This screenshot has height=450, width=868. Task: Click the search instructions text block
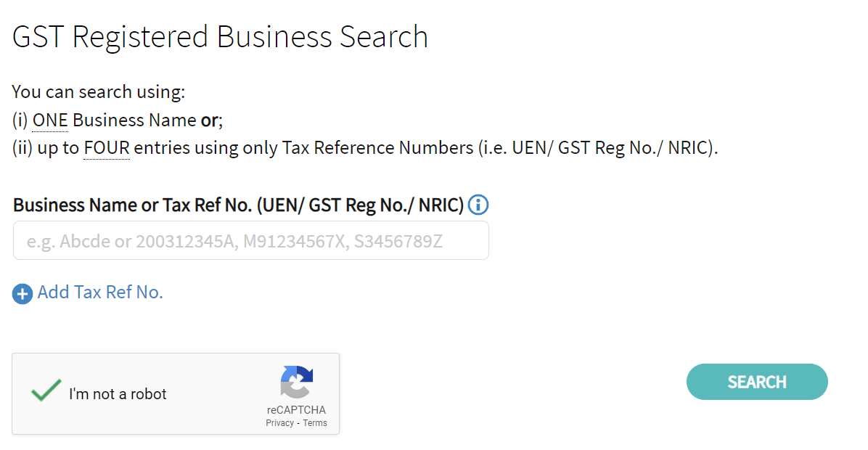(x=218, y=120)
